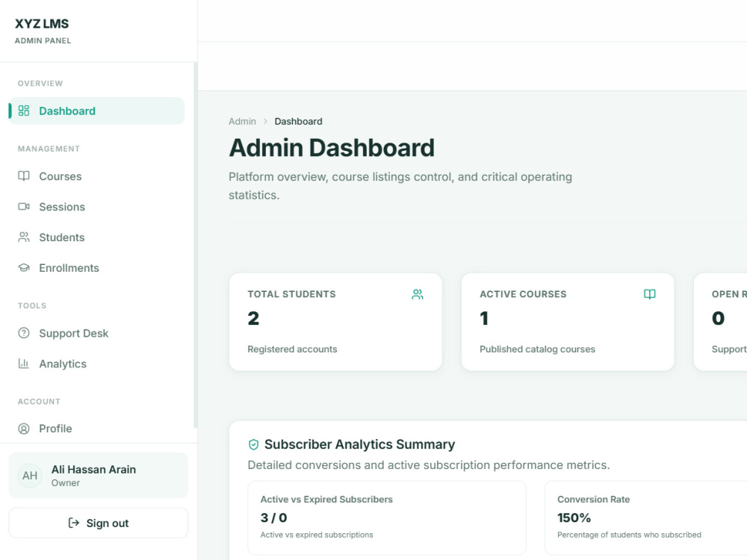This screenshot has height=560, width=747.
Task: Click the 'Published catalog courses' caption
Action: [537, 349]
